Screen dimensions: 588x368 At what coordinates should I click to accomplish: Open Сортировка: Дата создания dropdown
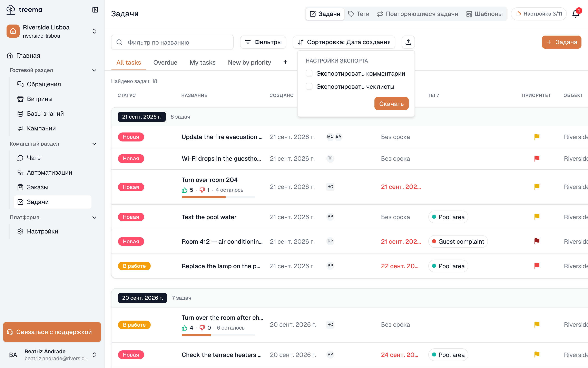click(x=344, y=42)
